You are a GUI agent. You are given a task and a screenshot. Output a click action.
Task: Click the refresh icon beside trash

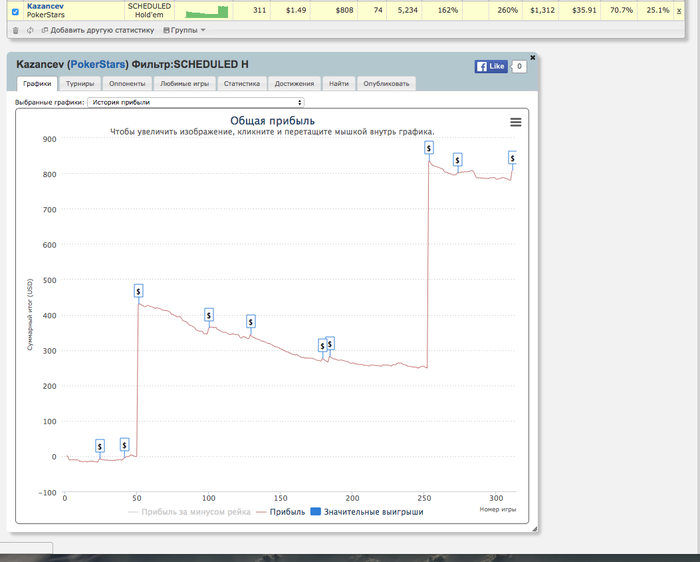tap(30, 30)
